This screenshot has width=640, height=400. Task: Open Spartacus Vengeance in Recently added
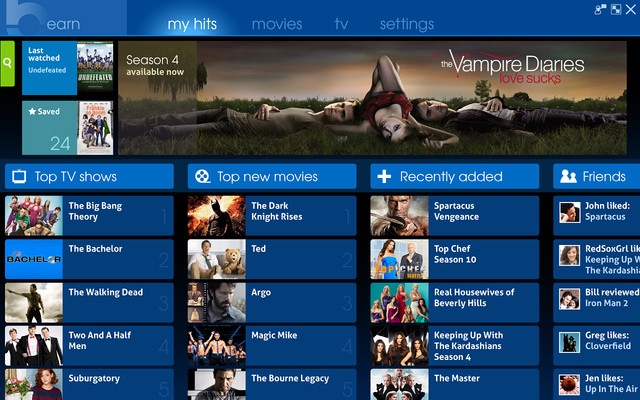(x=455, y=216)
